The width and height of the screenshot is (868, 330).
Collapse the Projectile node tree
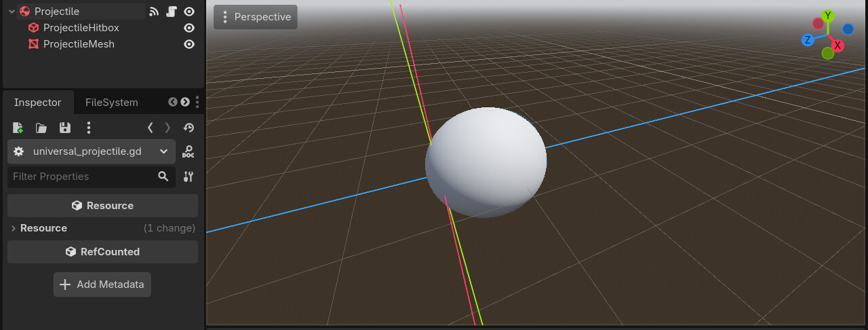coord(12,12)
